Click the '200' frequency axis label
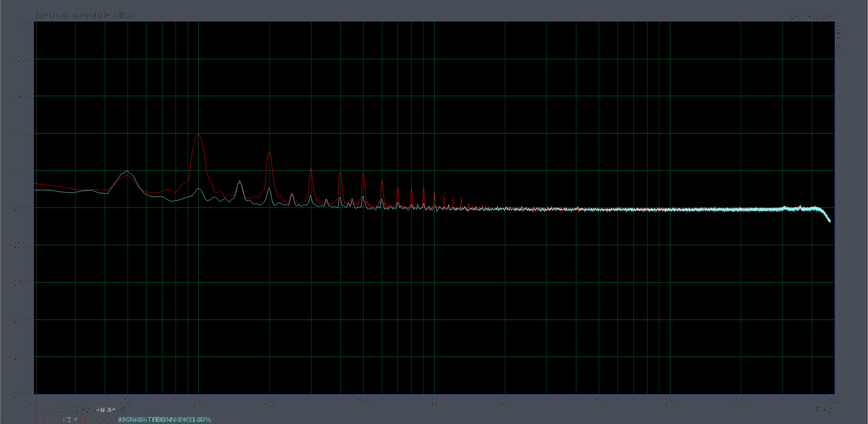This screenshot has height=424, width=868. coord(270,402)
